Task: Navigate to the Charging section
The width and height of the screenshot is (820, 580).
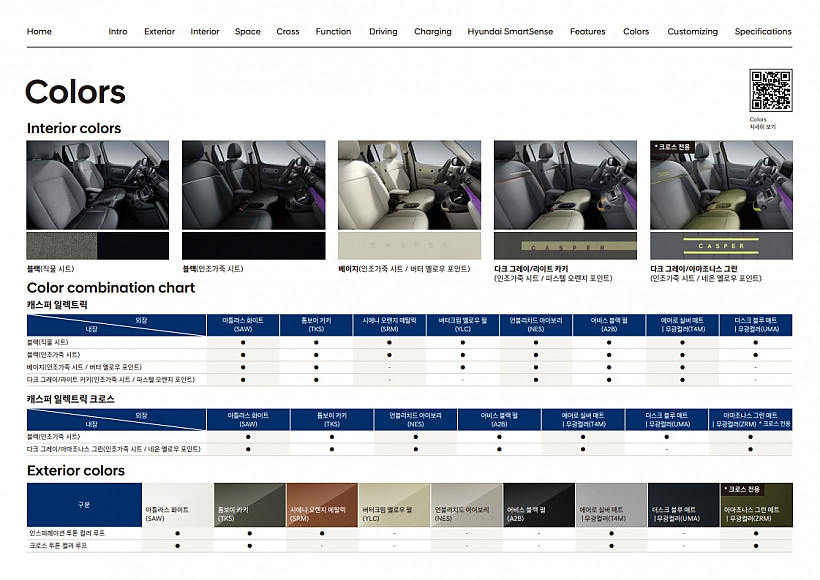Action: point(432,31)
